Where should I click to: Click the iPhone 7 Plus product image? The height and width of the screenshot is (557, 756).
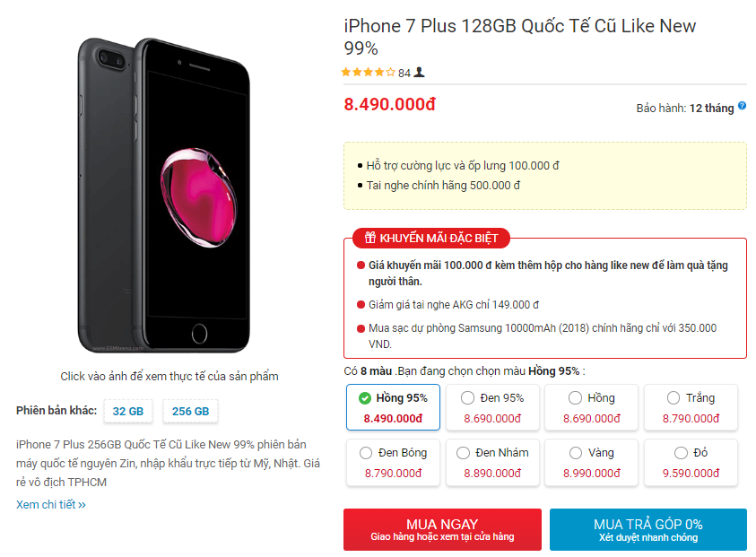pos(164,196)
